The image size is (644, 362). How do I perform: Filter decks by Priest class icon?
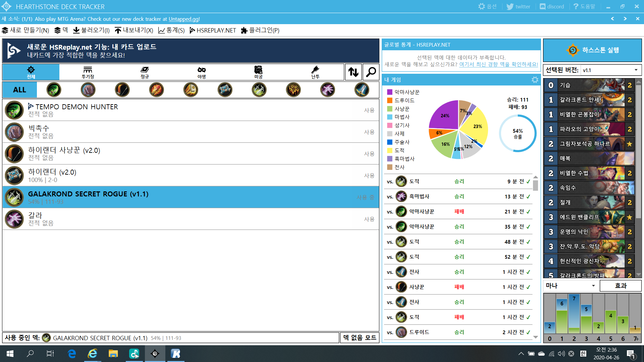[225, 90]
